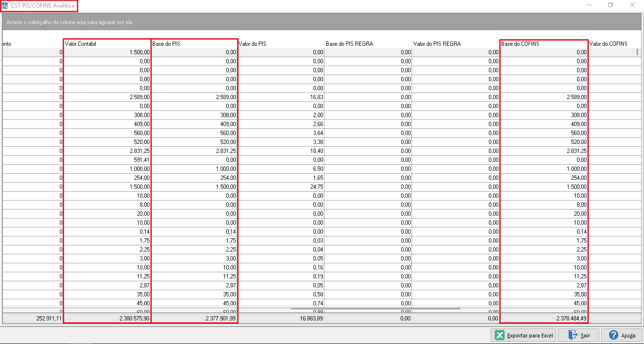The height and width of the screenshot is (344, 644).
Task: Click the Valor do PIS REGRA column header
Action: point(456,44)
